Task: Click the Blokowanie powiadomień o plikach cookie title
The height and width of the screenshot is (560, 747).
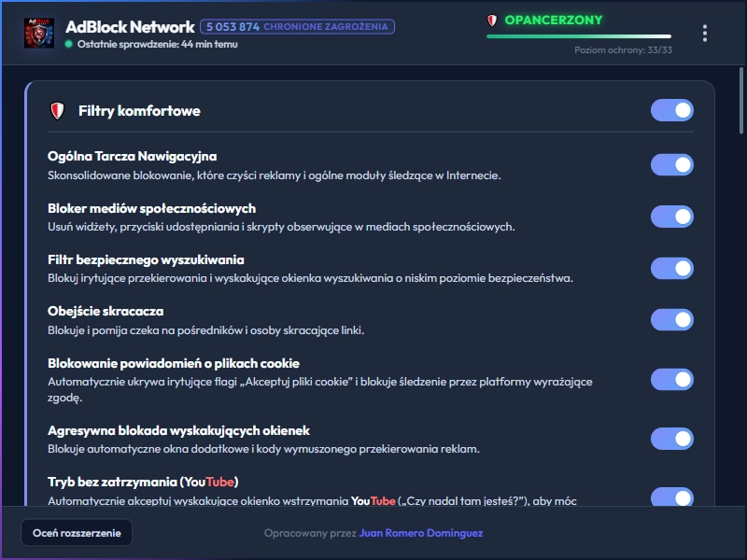Action: (x=174, y=364)
